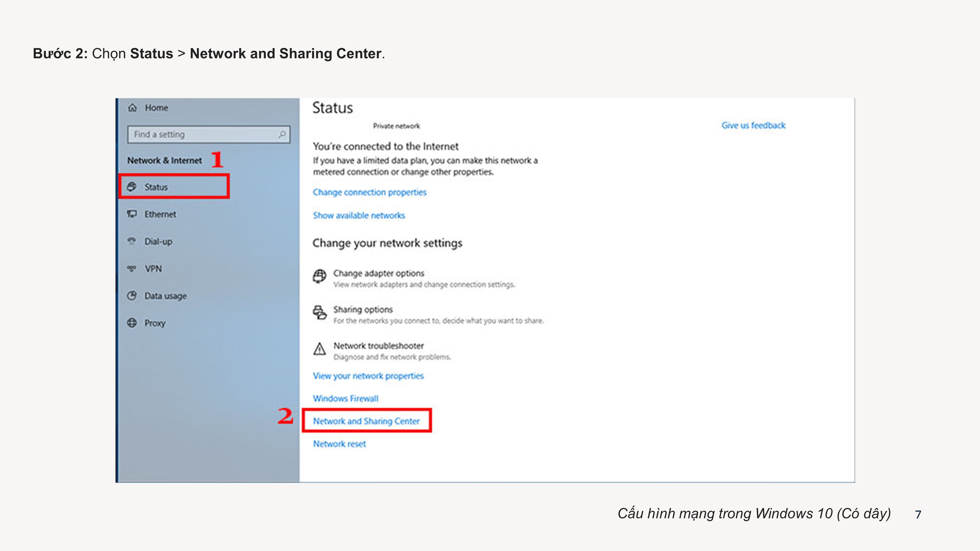Click the Network & Internet heading

point(165,161)
